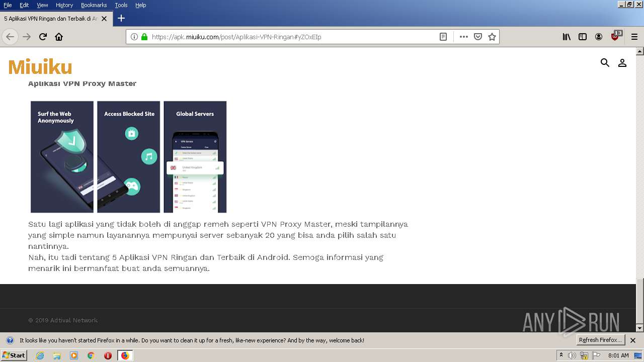Open the Edit menu
This screenshot has height=362, width=644.
pos(24,5)
